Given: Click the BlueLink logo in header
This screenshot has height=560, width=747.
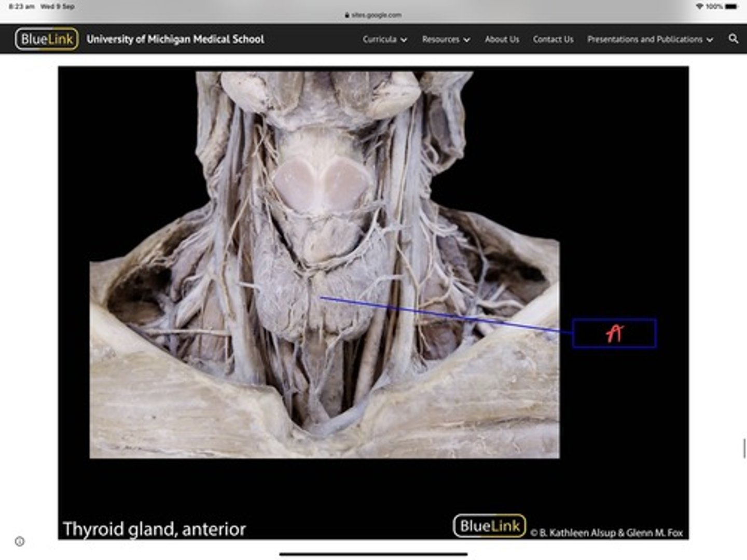Looking at the screenshot, I should pos(47,39).
